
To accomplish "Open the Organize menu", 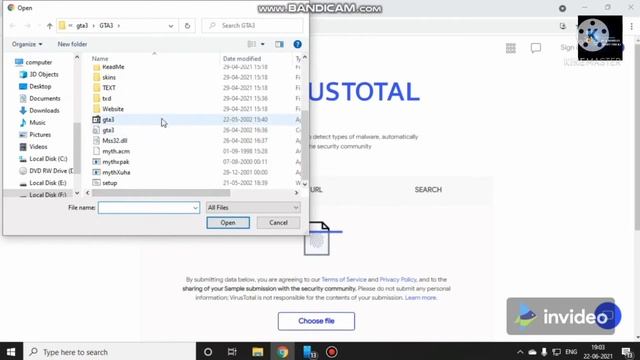I will [x=27, y=44].
